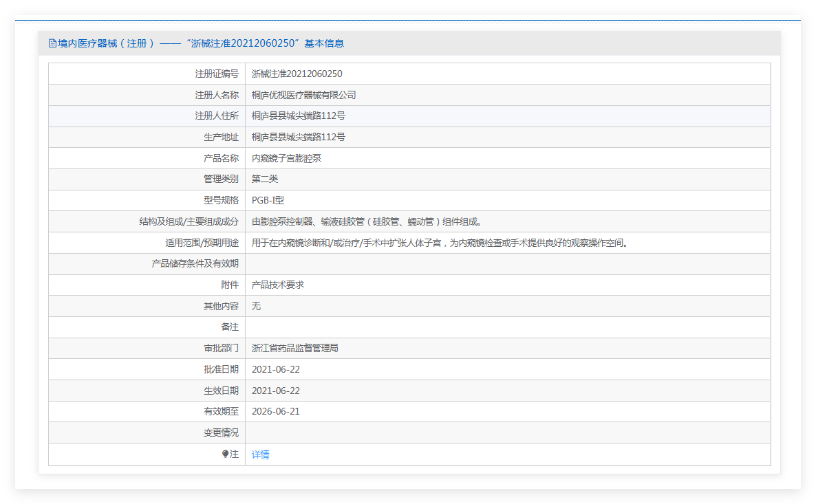816x504 pixels.
Task: Select product name 内窥镜子宫膨腔泵
Action: [286, 159]
